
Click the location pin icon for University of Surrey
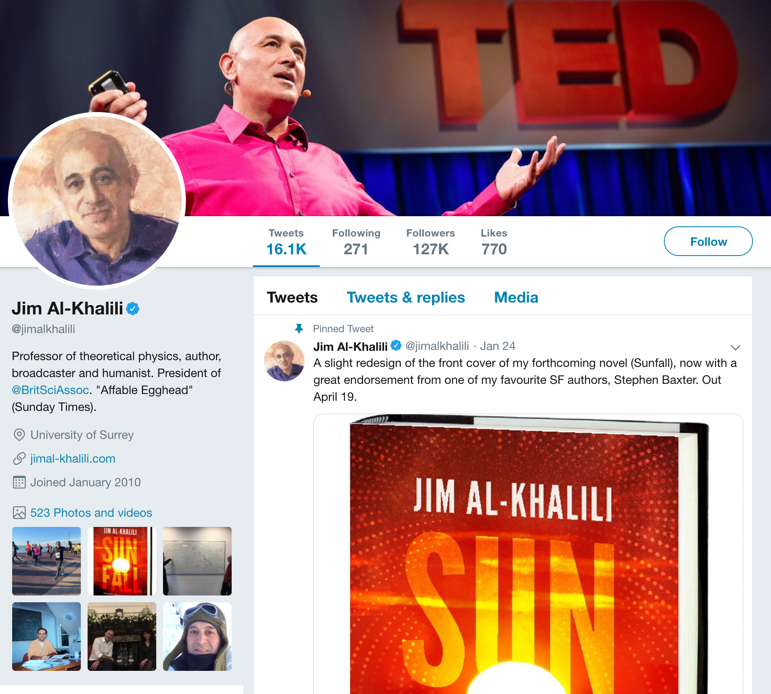[x=19, y=435]
